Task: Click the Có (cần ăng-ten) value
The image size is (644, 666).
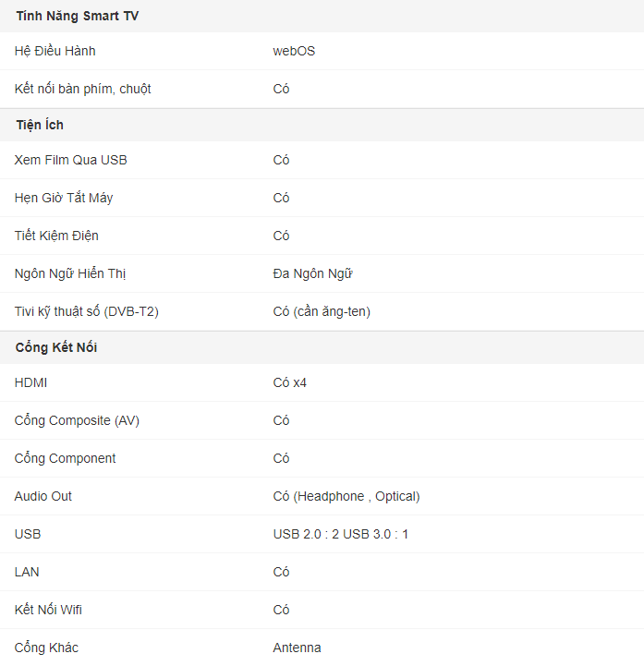Action: pyautogui.click(x=322, y=311)
